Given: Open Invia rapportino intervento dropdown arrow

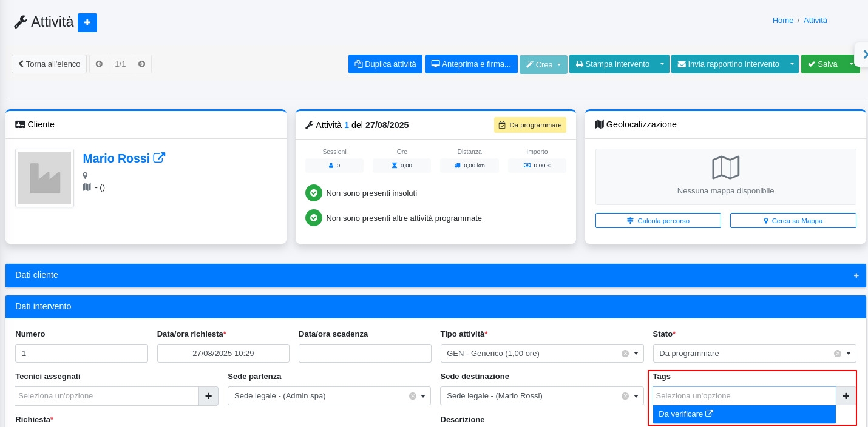Looking at the screenshot, I should [x=792, y=64].
